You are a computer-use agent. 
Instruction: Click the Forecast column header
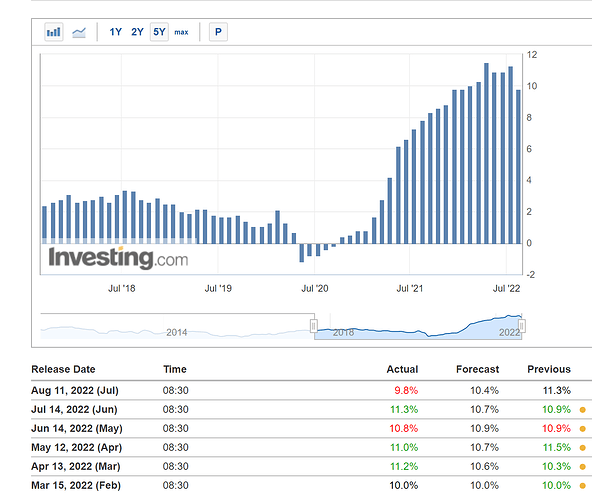click(477, 369)
